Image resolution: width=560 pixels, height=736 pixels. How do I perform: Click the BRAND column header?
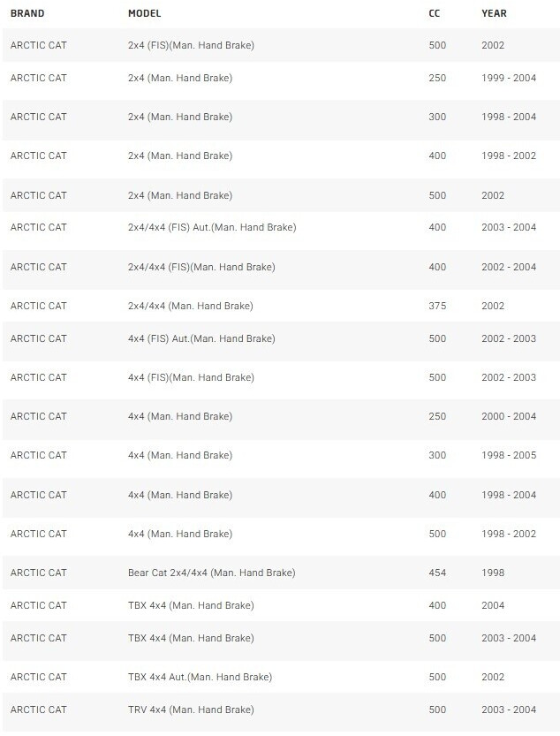click(x=27, y=13)
